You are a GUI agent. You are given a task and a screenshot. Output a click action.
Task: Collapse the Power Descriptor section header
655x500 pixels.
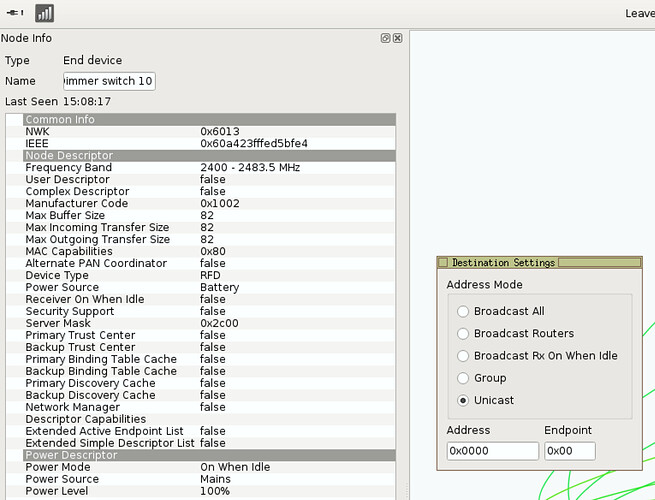209,455
